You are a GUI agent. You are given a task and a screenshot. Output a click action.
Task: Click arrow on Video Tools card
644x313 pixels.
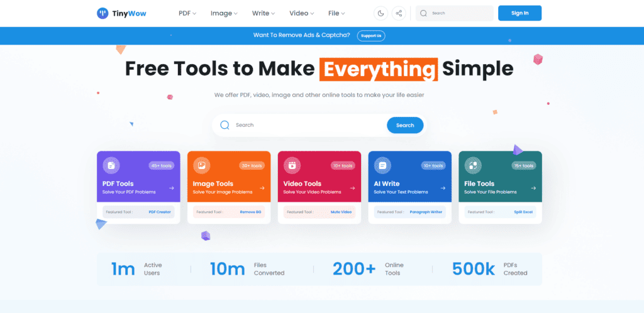(352, 188)
